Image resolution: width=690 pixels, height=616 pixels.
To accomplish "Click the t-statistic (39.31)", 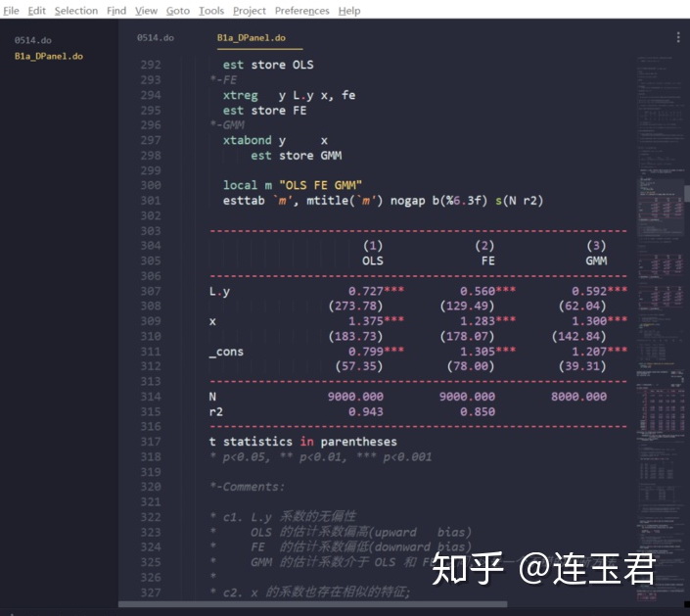I will (582, 366).
